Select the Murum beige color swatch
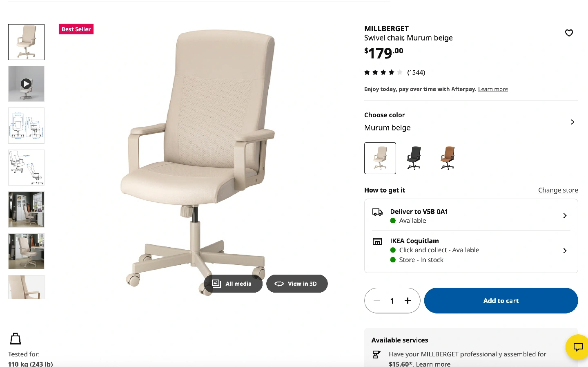Image resolution: width=588 pixels, height=367 pixels. 380,158
